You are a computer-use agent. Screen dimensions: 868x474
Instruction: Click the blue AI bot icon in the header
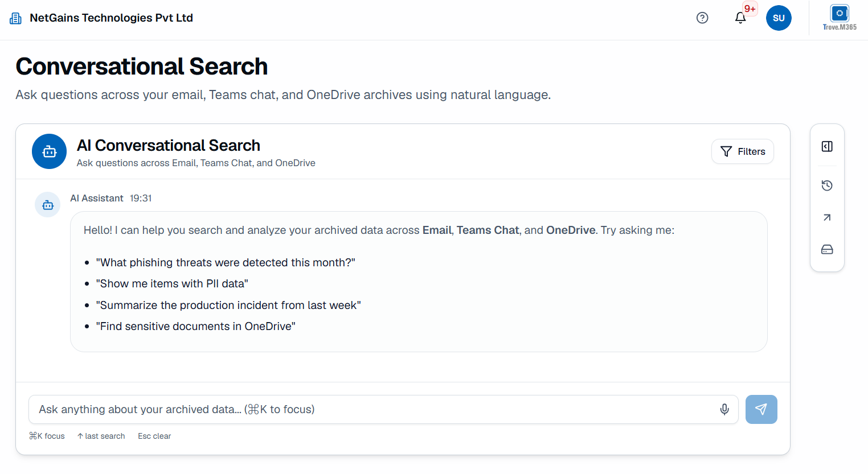click(x=50, y=151)
